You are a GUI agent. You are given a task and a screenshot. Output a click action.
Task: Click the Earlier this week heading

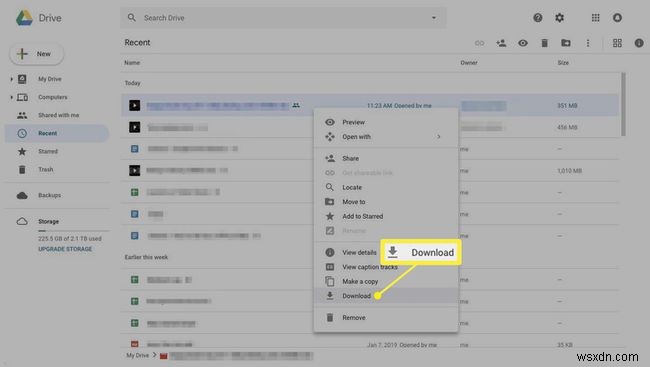click(x=146, y=257)
